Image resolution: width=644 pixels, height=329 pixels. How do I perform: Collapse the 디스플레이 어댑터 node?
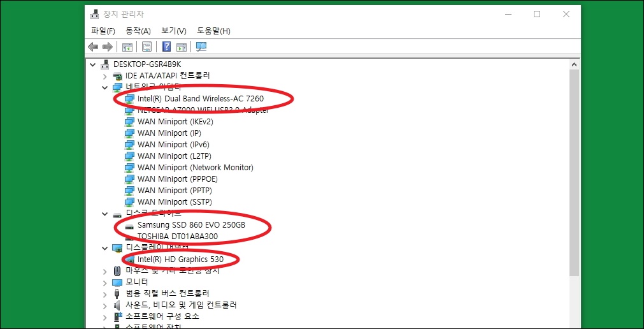[x=105, y=248]
